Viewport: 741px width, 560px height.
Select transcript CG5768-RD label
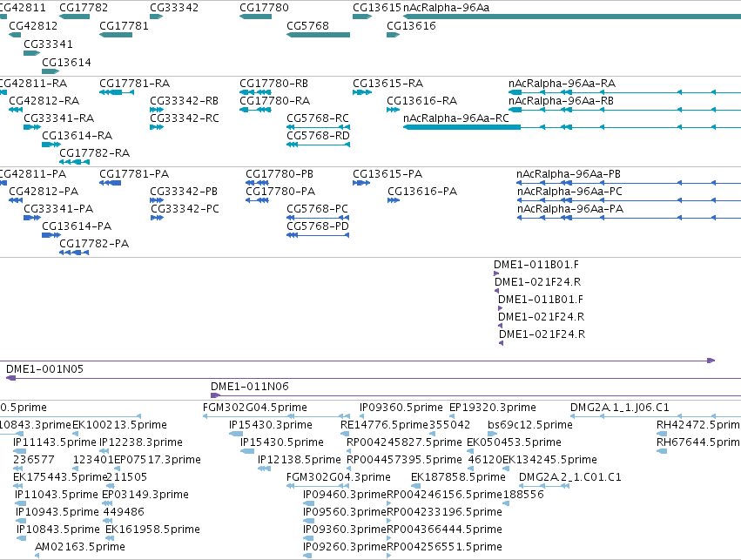[318, 136]
